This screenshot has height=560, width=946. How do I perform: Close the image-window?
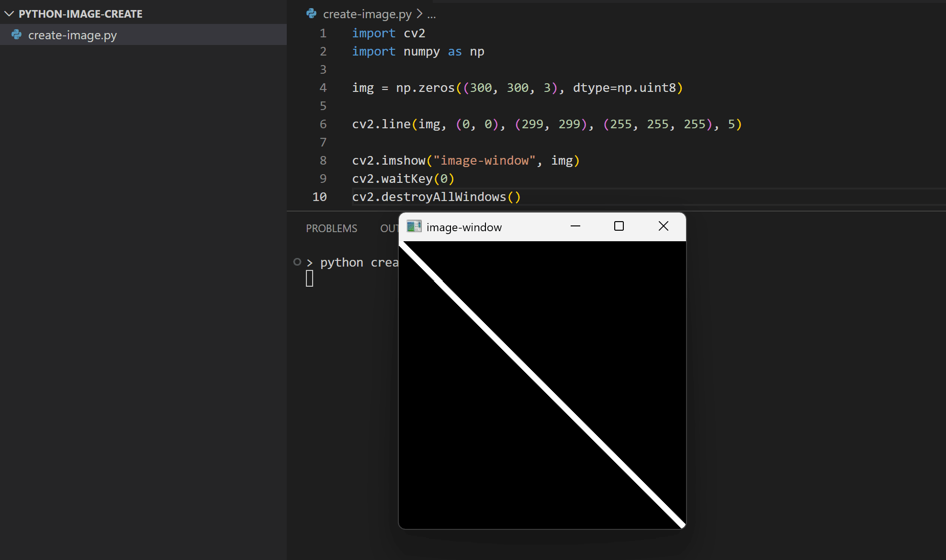[x=663, y=226]
